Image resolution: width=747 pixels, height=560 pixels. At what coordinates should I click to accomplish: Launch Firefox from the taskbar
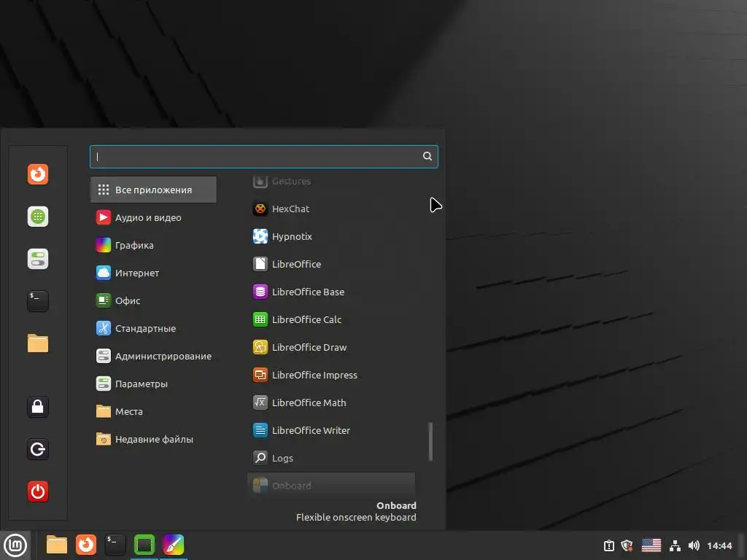(86, 545)
